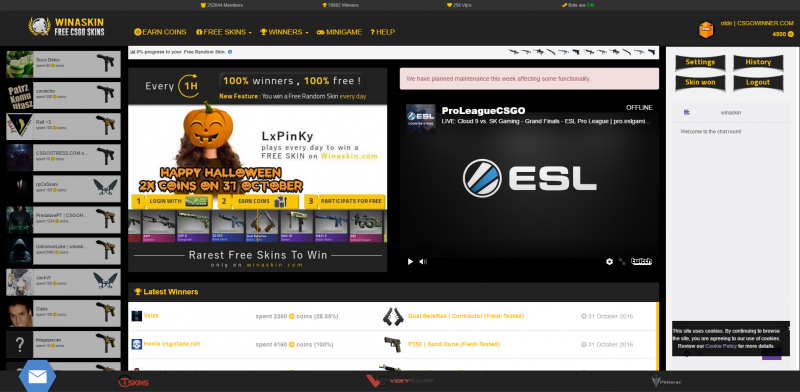Click the Twitch logo in player
The image size is (800, 392).
pyautogui.click(x=641, y=261)
